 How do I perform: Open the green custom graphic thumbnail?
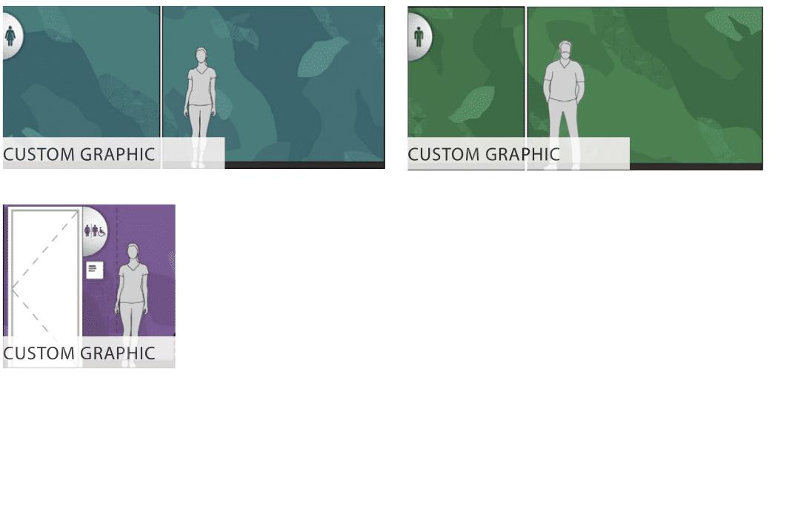[585, 88]
